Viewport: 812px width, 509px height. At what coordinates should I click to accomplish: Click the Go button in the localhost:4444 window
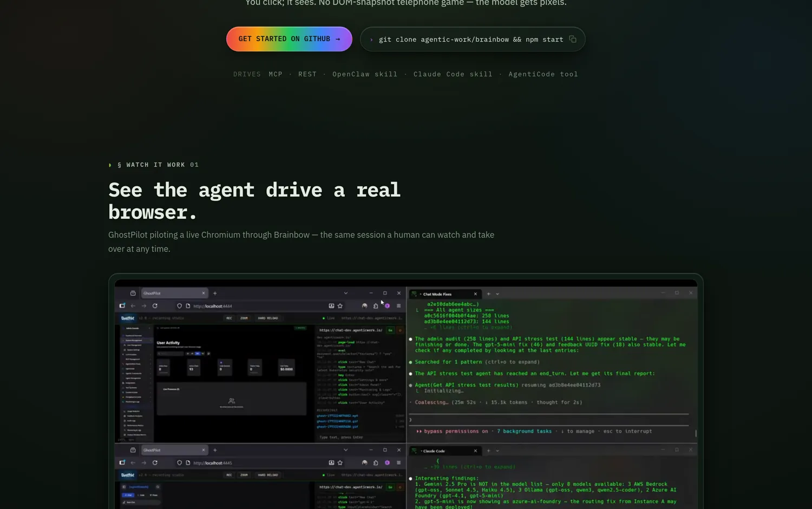click(390, 330)
